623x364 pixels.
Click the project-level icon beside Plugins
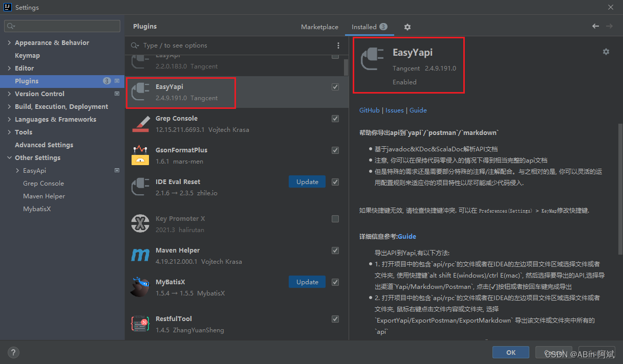[x=117, y=81]
